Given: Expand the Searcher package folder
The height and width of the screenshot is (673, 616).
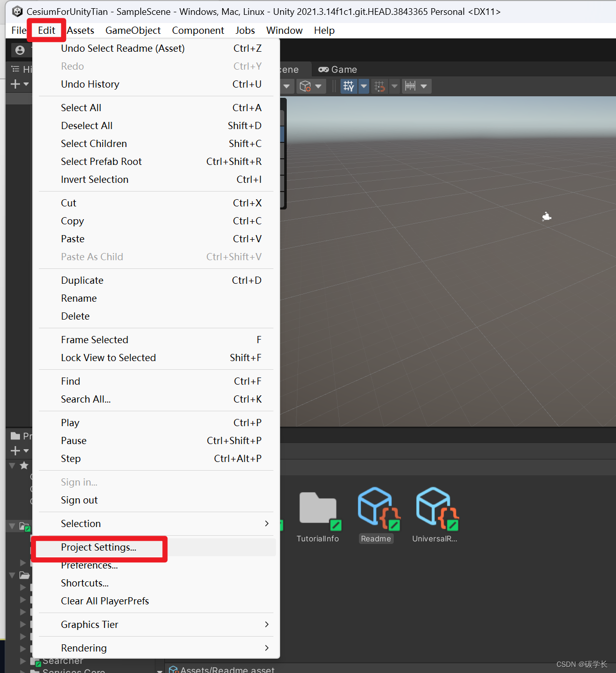Looking at the screenshot, I should tap(23, 661).
